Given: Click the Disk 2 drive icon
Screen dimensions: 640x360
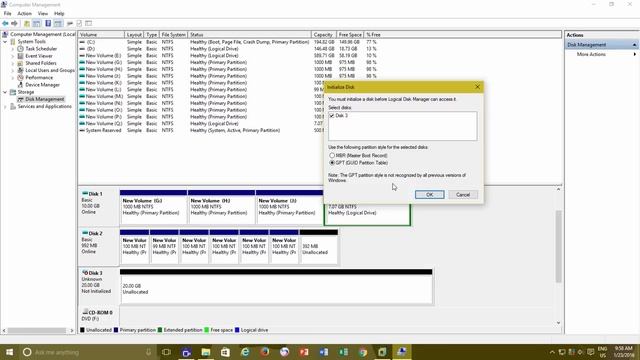Looking at the screenshot, I should click(x=85, y=233).
